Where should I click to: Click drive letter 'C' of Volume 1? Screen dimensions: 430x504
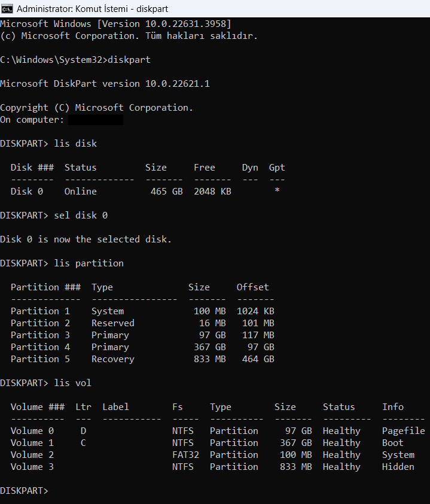(83, 443)
